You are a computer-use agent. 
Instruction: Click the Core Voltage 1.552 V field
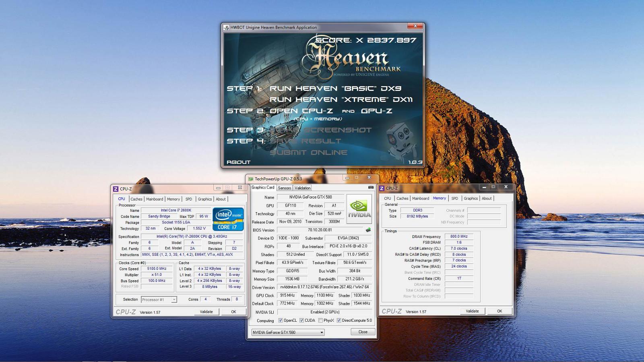pos(199,228)
